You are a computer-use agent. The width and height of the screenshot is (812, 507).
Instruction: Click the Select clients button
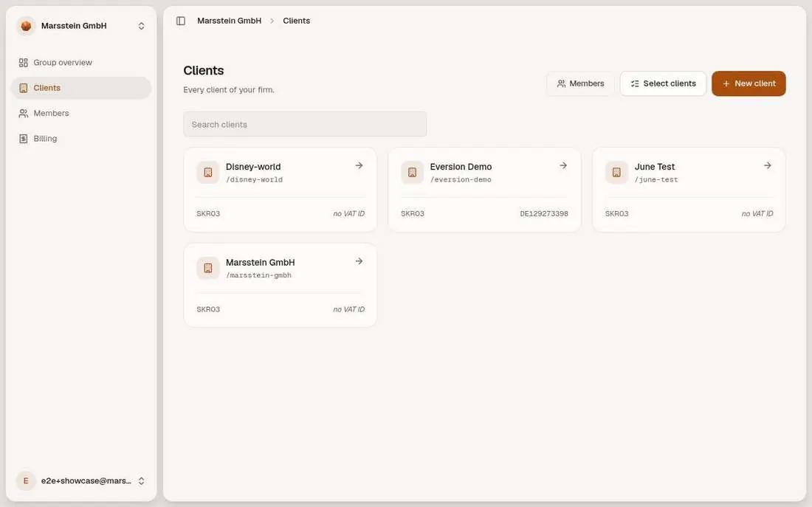click(663, 83)
